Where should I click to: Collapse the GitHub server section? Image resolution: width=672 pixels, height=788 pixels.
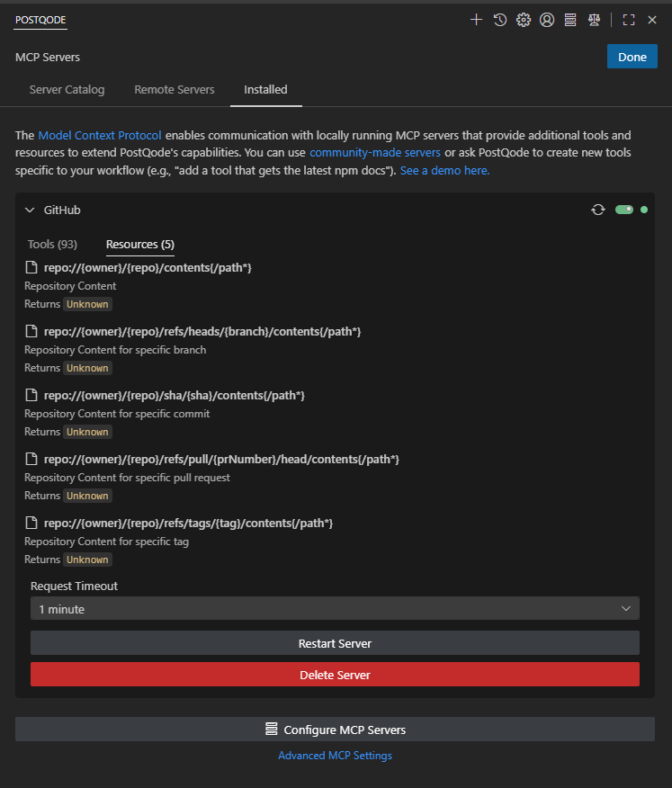pos(30,210)
